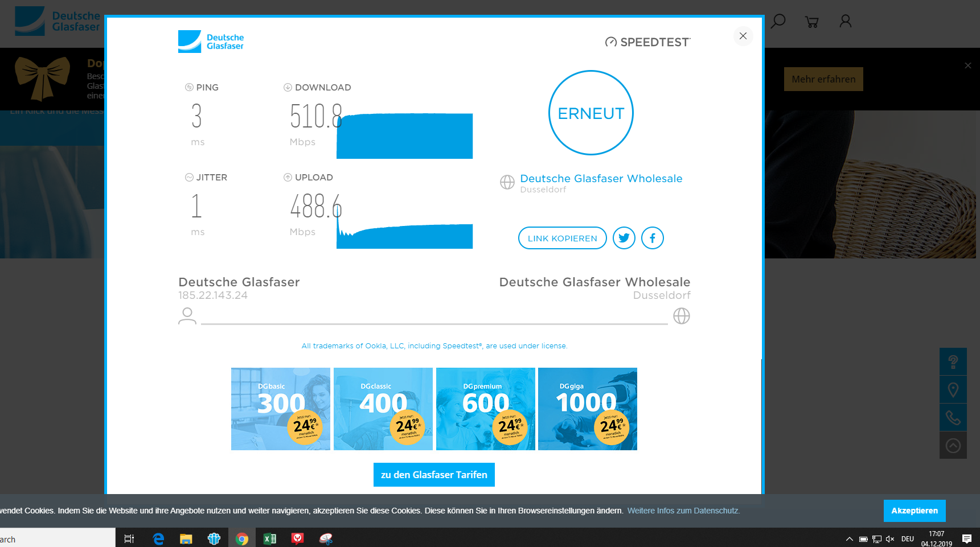980x547 pixels.
Task: Click the globe icon at connection line end
Action: (682, 316)
